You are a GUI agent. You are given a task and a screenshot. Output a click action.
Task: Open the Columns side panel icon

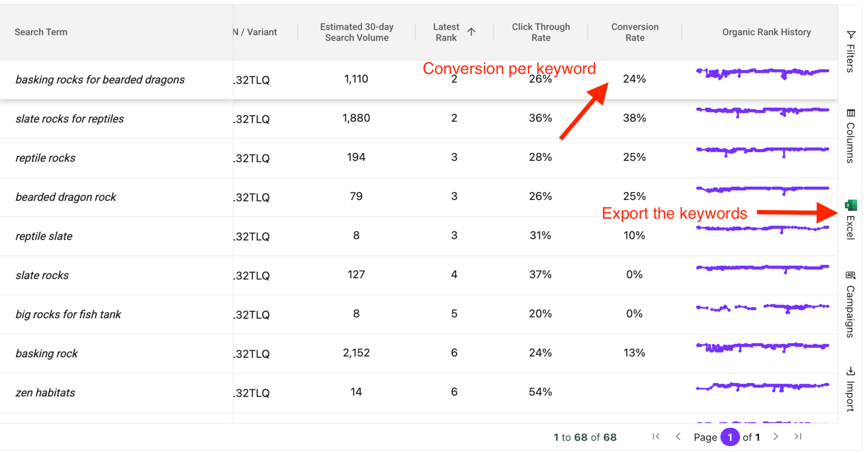pyautogui.click(x=851, y=113)
